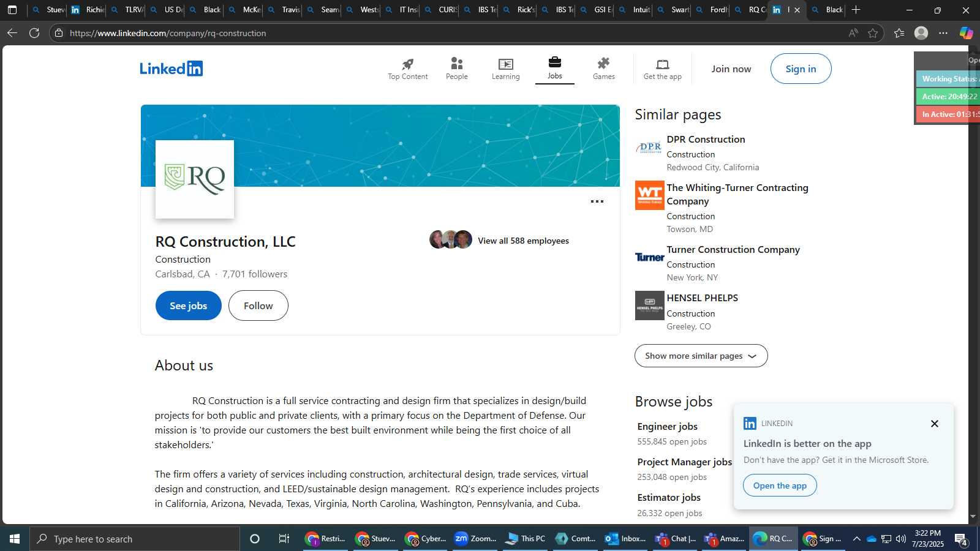Click Join now link

(x=731, y=69)
